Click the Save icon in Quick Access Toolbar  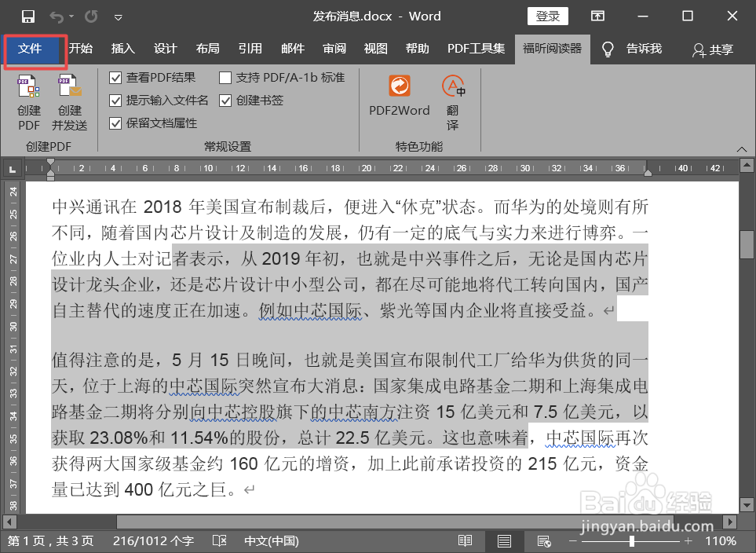(x=29, y=16)
